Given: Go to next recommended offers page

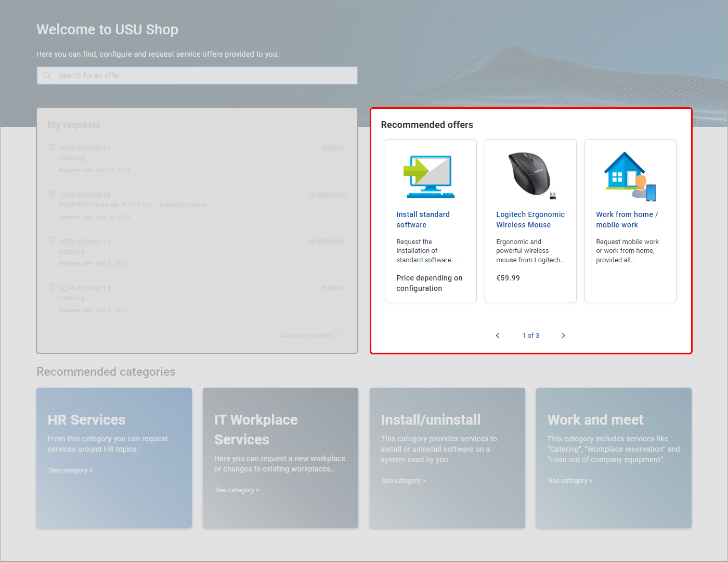Looking at the screenshot, I should [x=563, y=336].
